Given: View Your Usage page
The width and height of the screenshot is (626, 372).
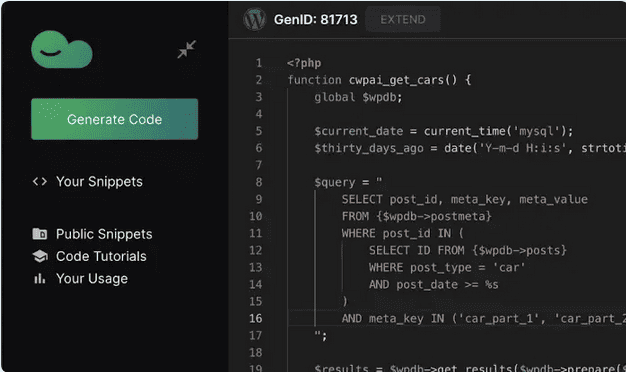Looking at the screenshot, I should [x=92, y=279].
